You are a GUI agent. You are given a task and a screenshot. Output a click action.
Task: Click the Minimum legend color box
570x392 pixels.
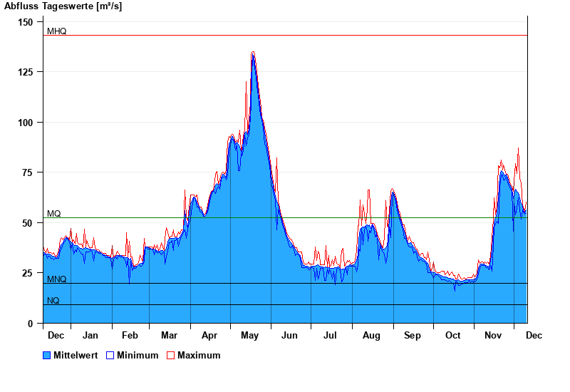point(110,356)
